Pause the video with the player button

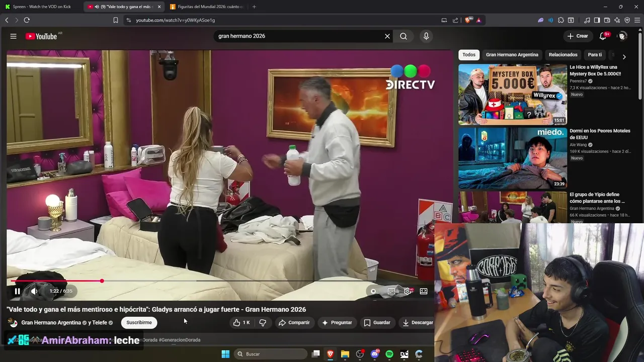17,291
